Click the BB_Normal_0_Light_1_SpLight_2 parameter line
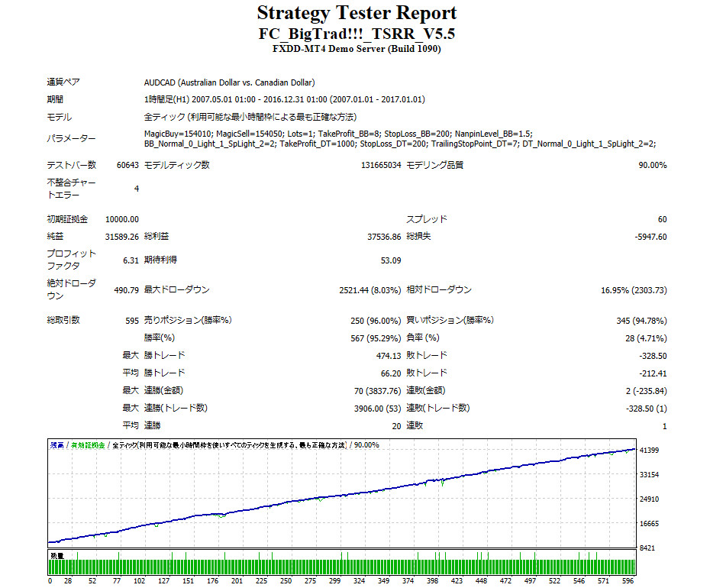This screenshot has width=710, height=588. coord(400,144)
